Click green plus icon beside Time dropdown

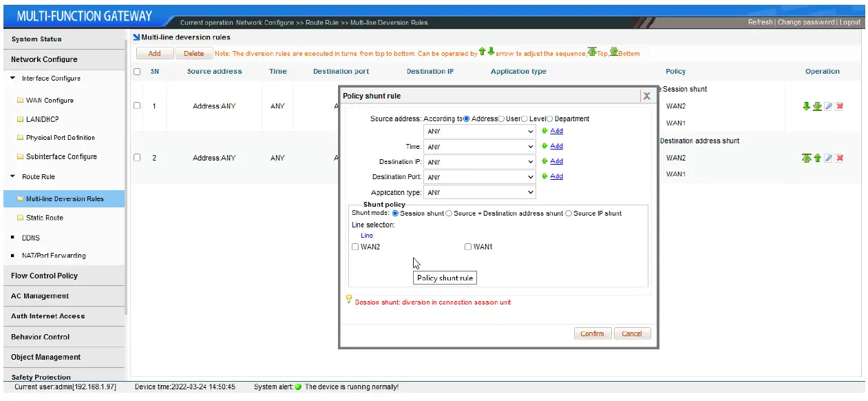pyautogui.click(x=544, y=146)
